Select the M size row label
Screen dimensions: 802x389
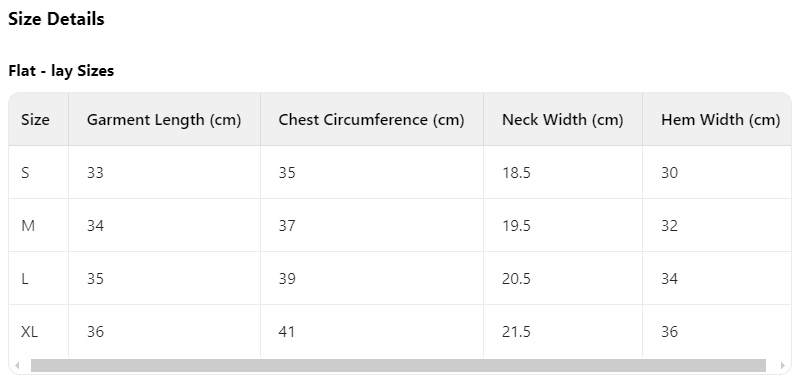click(28, 226)
